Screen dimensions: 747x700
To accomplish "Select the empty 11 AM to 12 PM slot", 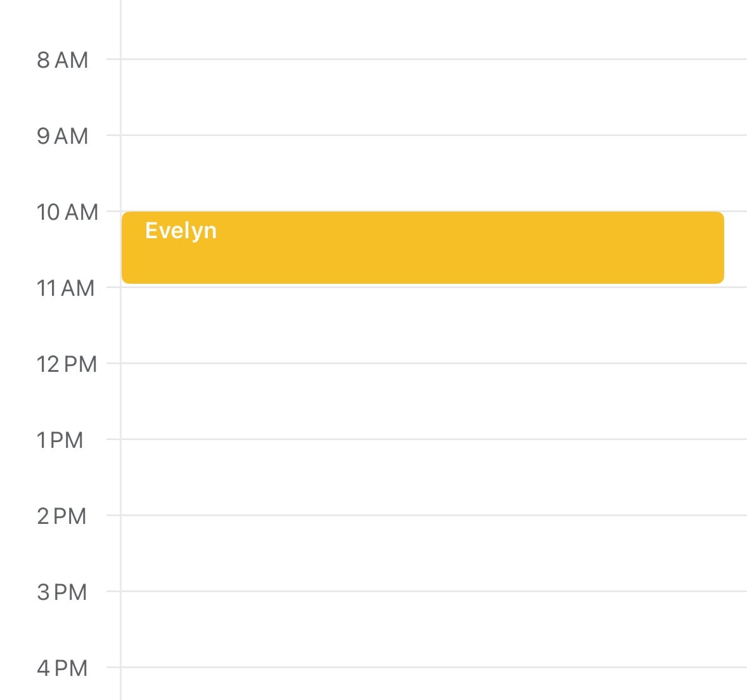I will coord(433,325).
